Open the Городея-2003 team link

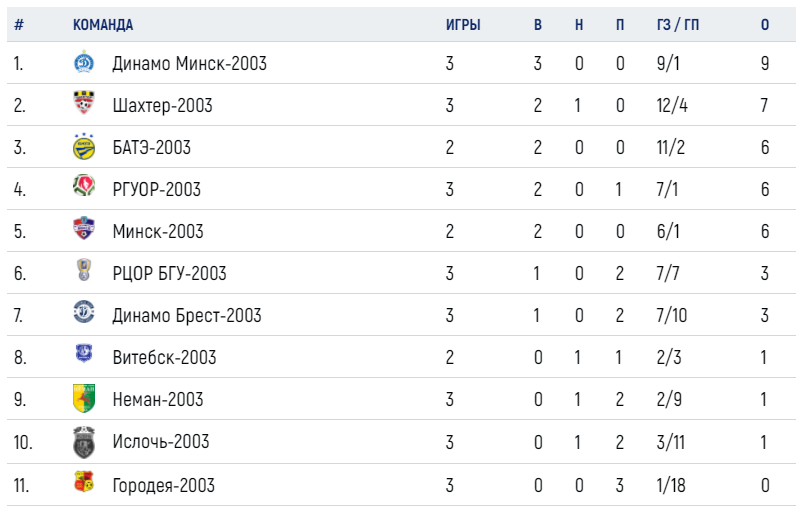pos(163,485)
